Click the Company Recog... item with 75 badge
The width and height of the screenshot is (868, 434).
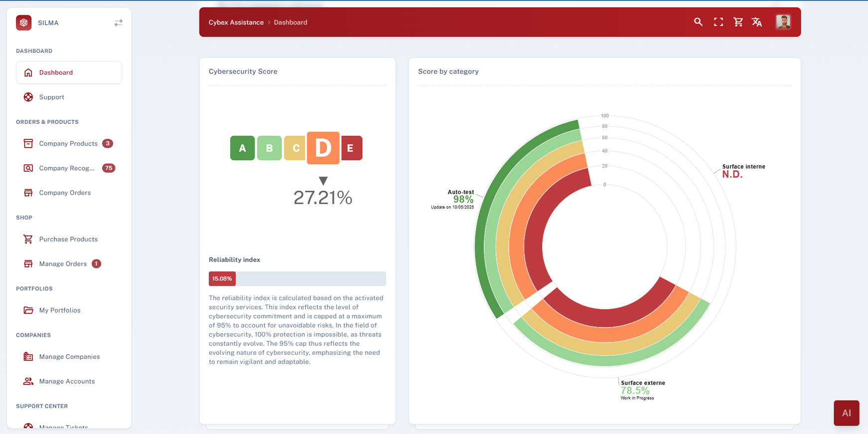click(x=67, y=168)
